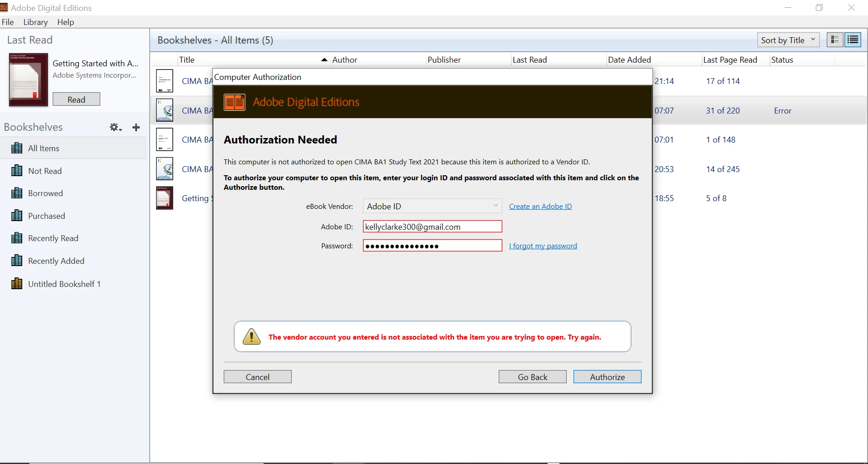Click '14 of 245' last page read cell
The width and height of the screenshot is (868, 464).
[x=723, y=169]
